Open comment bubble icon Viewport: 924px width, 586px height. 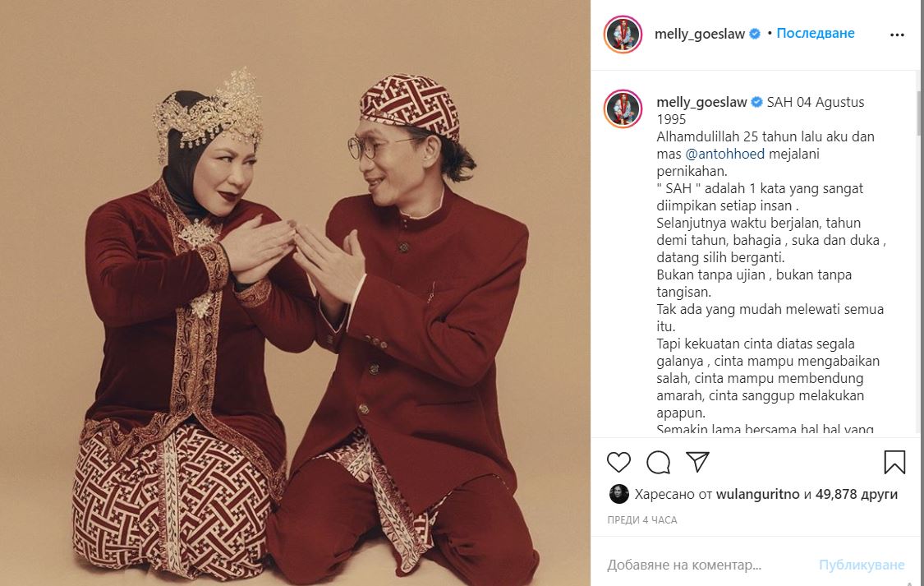pyautogui.click(x=658, y=462)
